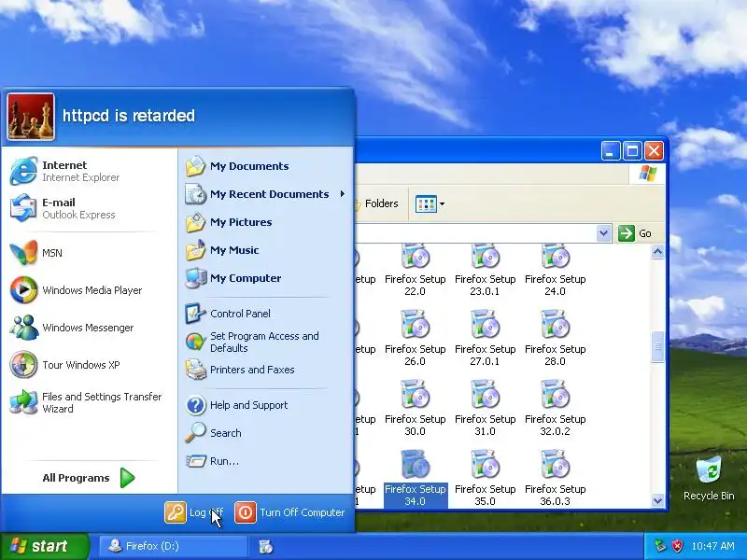
Task: Select Firefox Setup 34.0 file
Action: [415, 478]
